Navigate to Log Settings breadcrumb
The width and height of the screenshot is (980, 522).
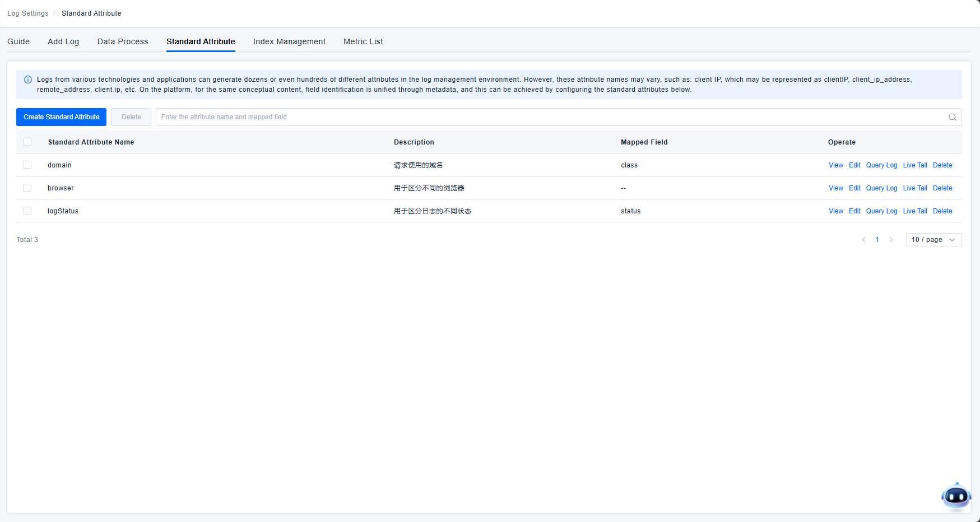(28, 13)
